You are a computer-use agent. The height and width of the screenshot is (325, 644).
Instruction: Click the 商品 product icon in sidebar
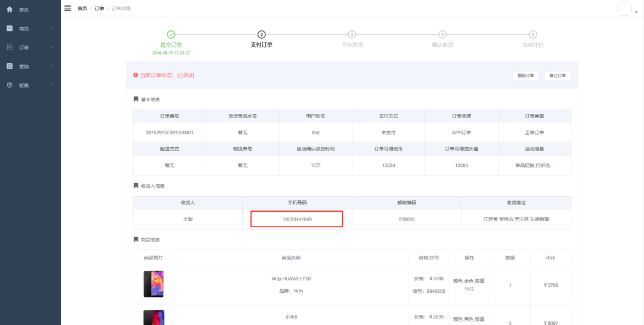click(x=10, y=29)
